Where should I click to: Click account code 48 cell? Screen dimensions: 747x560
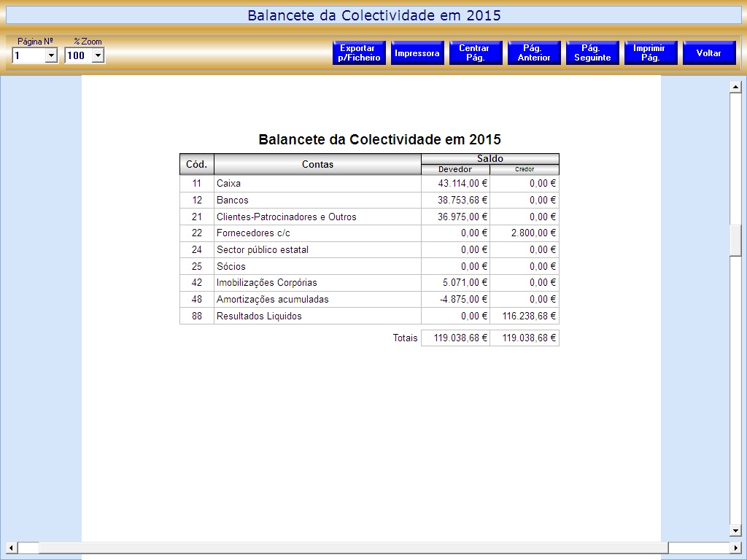point(197,299)
